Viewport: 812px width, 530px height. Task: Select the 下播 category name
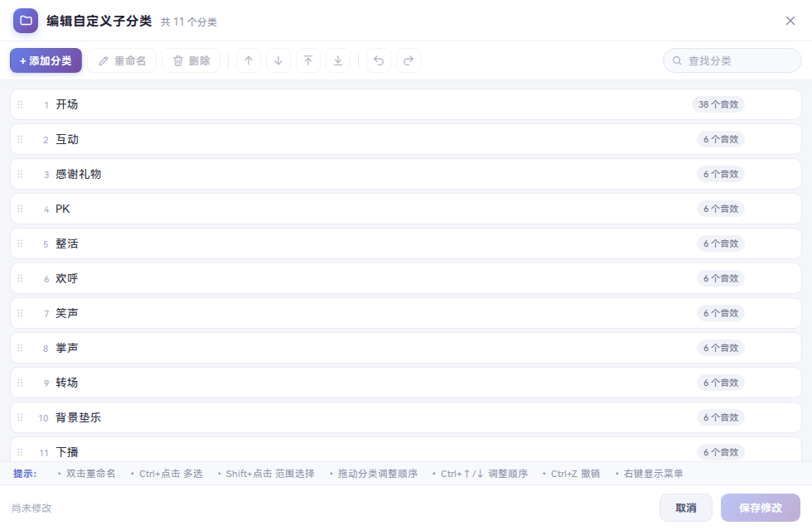tap(67, 452)
